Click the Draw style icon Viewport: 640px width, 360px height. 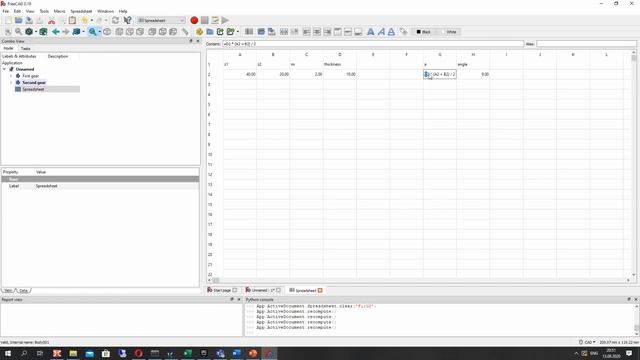click(29, 32)
